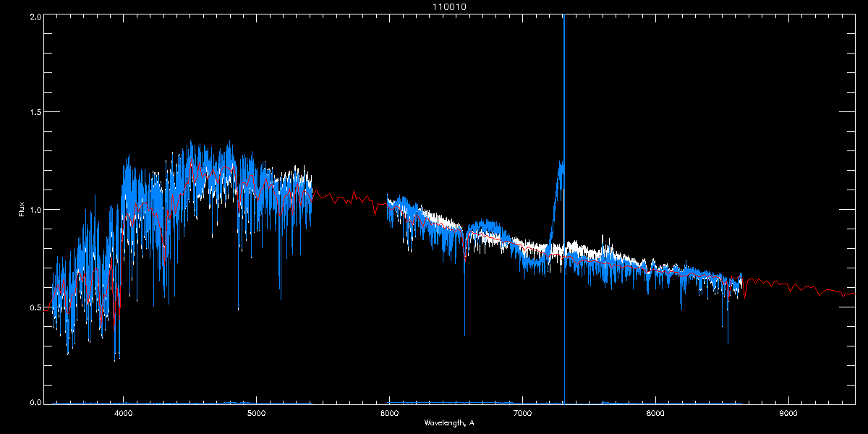Click the 0.0 flux axis label

(x=35, y=401)
